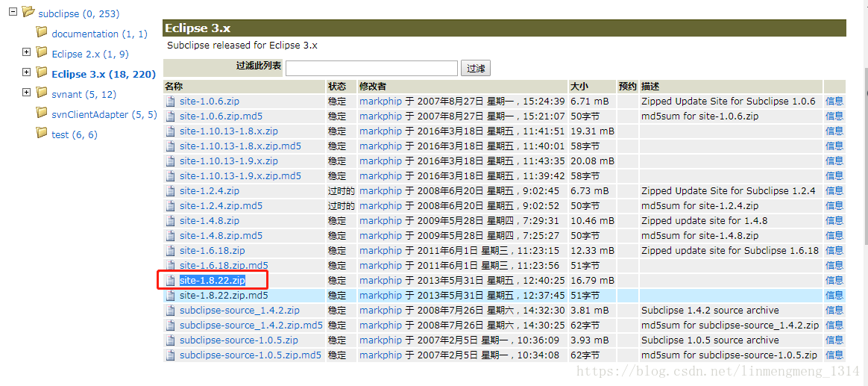Click file icon for site-1.2.4.zip.md5
Image resolution: width=868 pixels, height=386 pixels.
pos(171,206)
